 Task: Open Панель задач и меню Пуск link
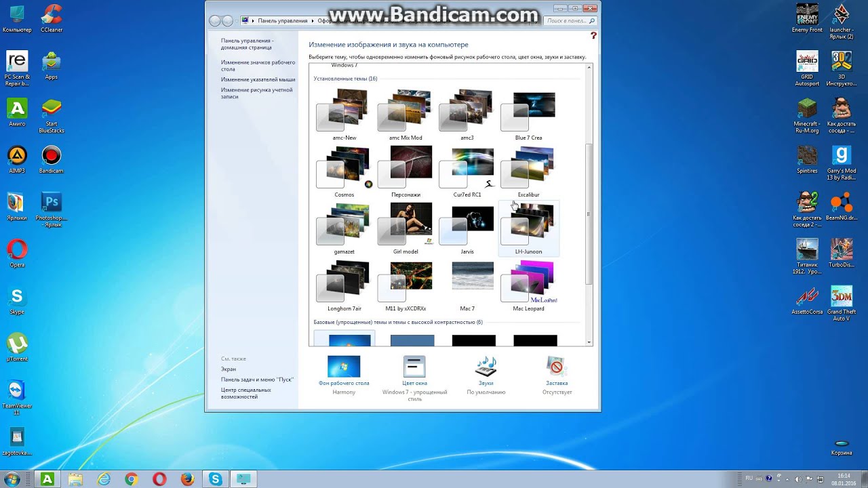(x=257, y=380)
